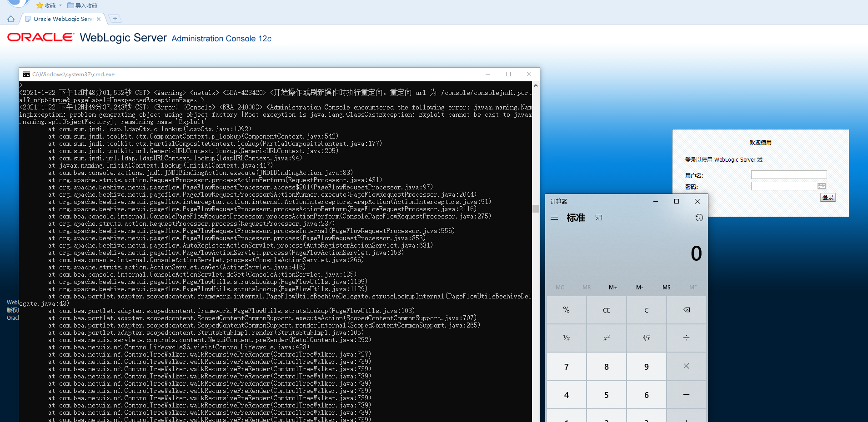Click the reciprocal 1/x key
868x422 pixels.
[566, 338]
